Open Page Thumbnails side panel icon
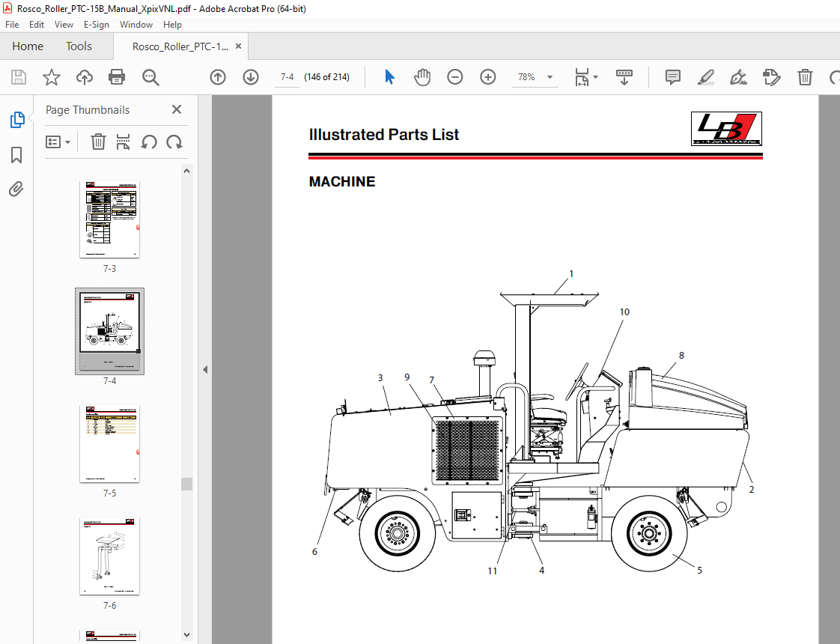 (17, 120)
